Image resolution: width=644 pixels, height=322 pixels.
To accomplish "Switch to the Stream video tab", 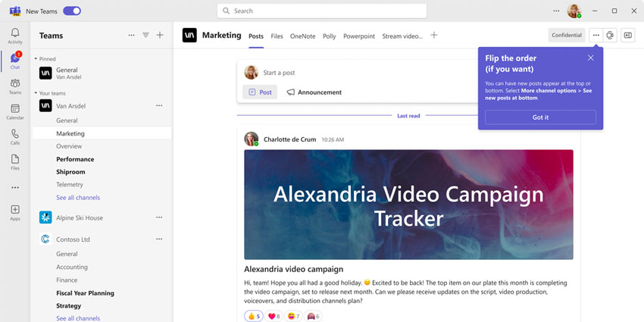I will click(x=402, y=36).
